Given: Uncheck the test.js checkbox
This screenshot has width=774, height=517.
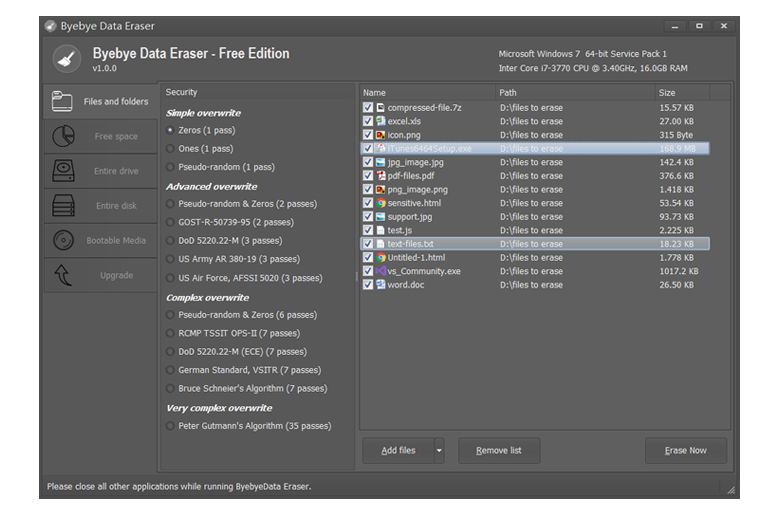Looking at the screenshot, I should (x=368, y=230).
